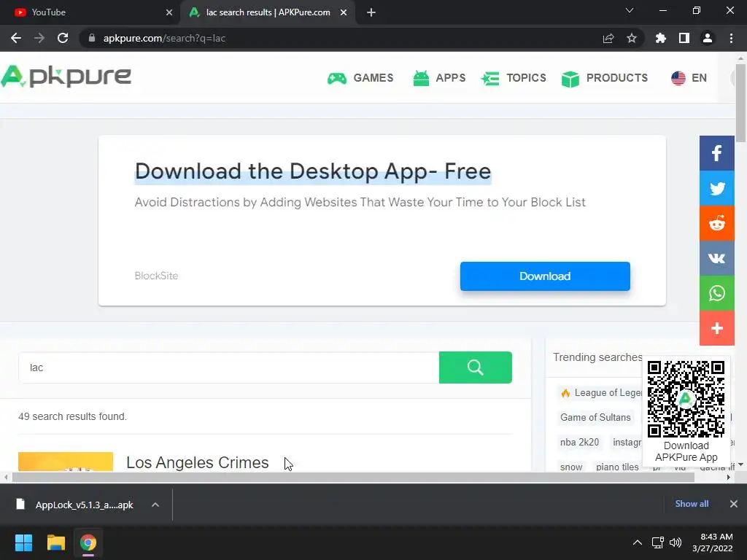Select the lac search results tab

(268, 12)
